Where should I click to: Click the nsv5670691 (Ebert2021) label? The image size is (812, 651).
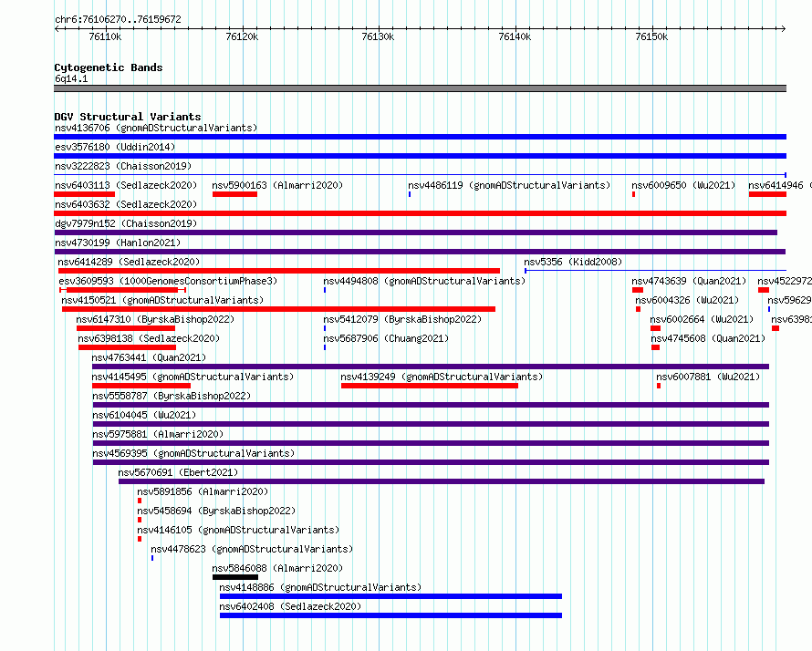[x=178, y=472]
